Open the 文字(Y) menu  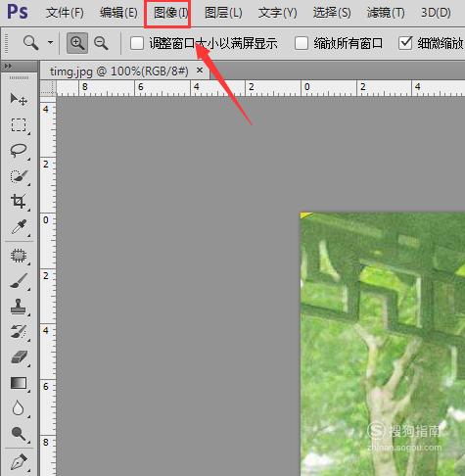coord(278,13)
